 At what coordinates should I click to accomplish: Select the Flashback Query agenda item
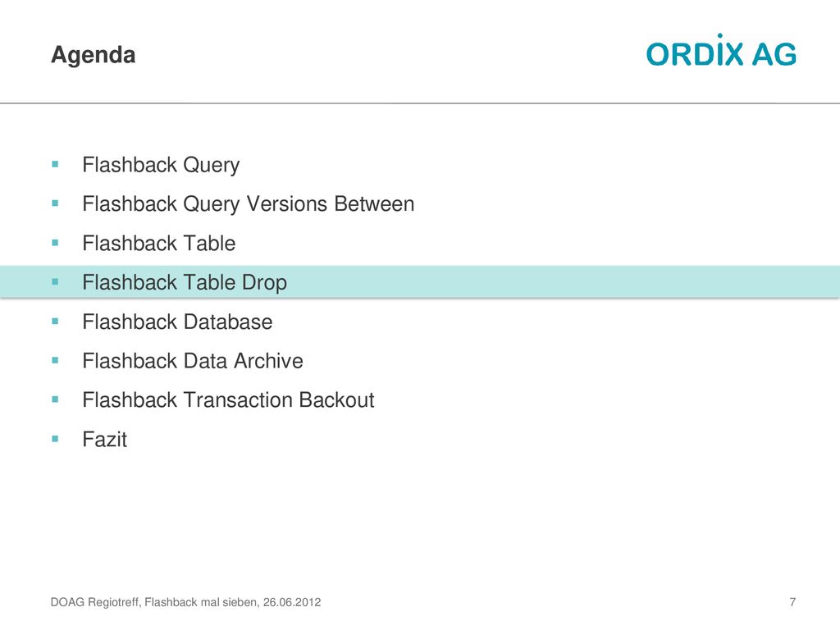pyautogui.click(x=161, y=165)
